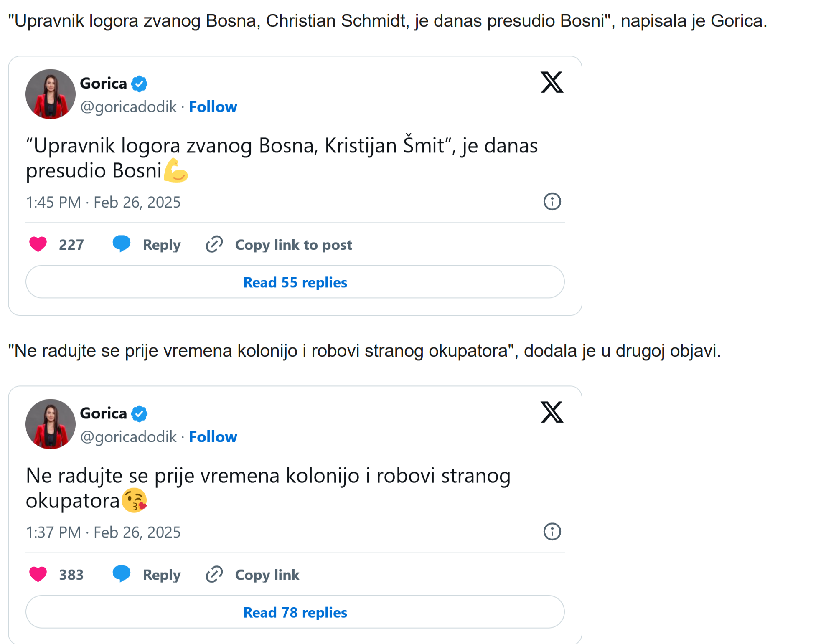Click the X logo on second post
This screenshot has height=644, width=826.
(552, 412)
